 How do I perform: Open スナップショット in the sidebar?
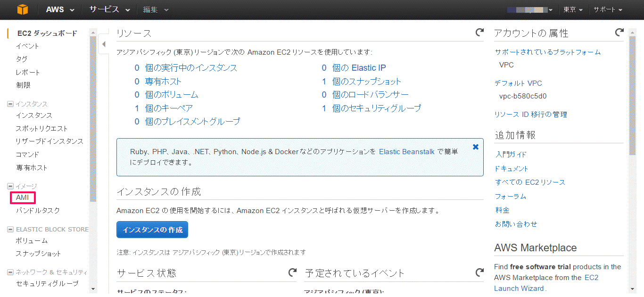click(38, 254)
